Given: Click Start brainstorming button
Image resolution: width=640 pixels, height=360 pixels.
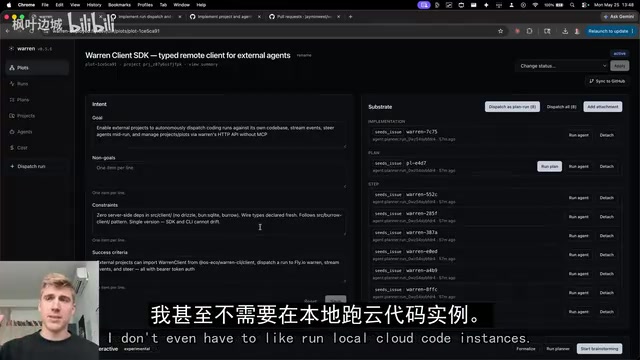Looking at the screenshot, I should point(599,349).
